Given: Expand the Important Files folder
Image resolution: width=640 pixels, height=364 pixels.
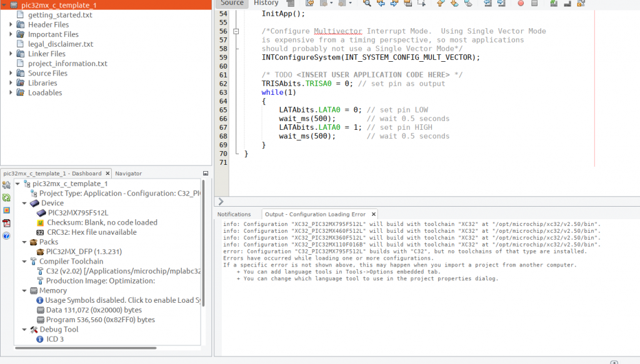Looking at the screenshot, I should click(11, 34).
